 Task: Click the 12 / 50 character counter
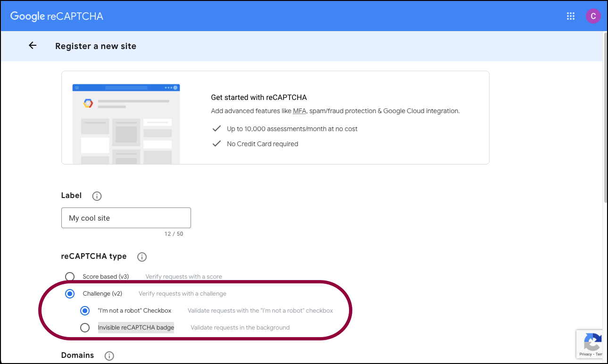pos(174,234)
